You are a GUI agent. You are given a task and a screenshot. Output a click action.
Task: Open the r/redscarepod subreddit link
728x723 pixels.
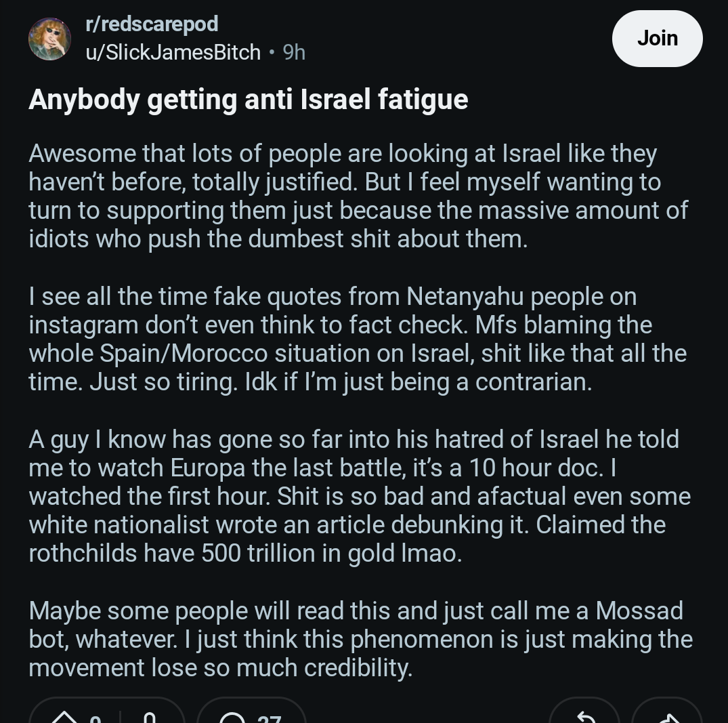152,24
